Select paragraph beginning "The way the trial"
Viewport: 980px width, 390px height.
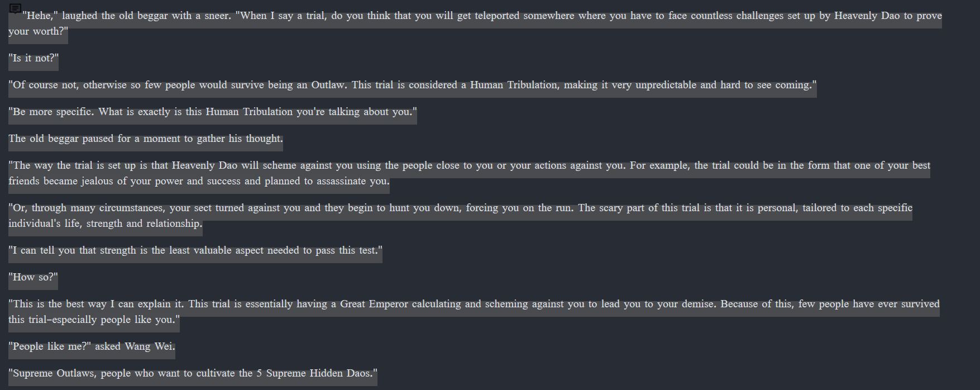tap(469, 173)
